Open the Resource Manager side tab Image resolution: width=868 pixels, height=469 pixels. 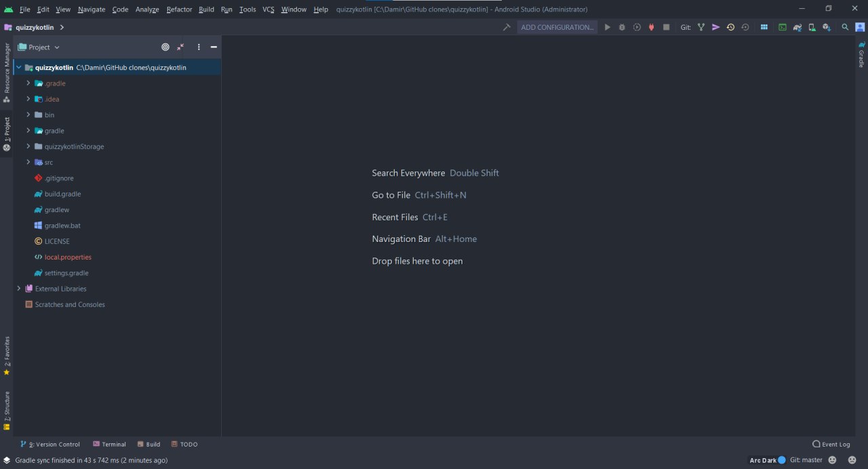tap(7, 72)
